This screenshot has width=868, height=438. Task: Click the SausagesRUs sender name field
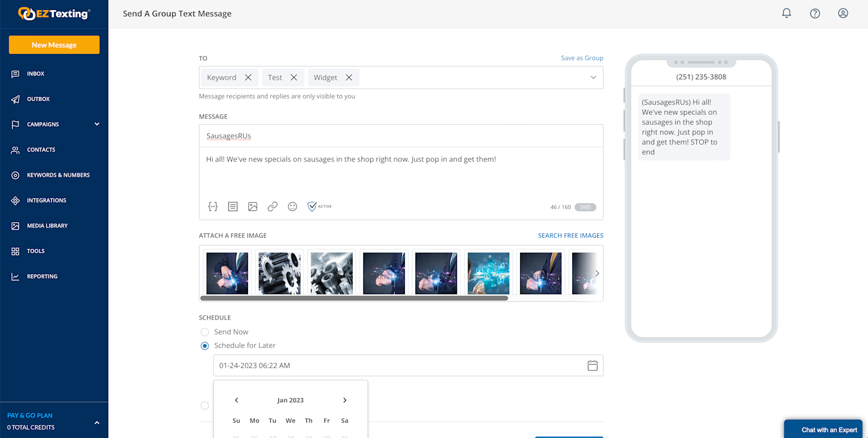tap(401, 136)
